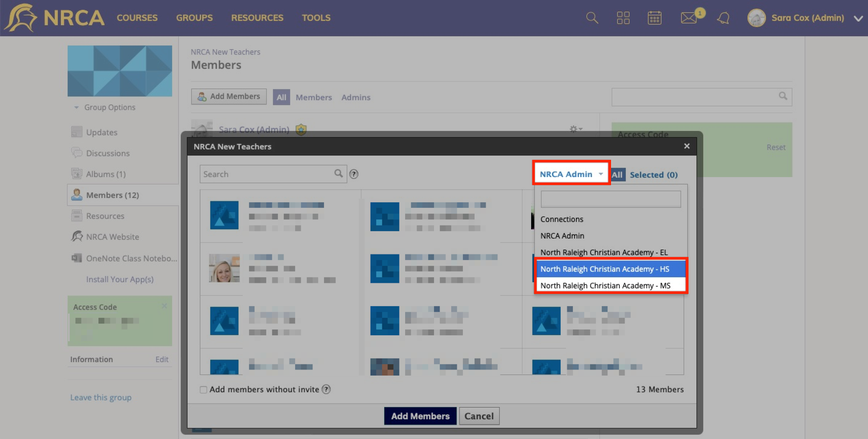Image resolution: width=868 pixels, height=439 pixels.
Task: Click the Members person icon in sidebar
Action: [77, 195]
